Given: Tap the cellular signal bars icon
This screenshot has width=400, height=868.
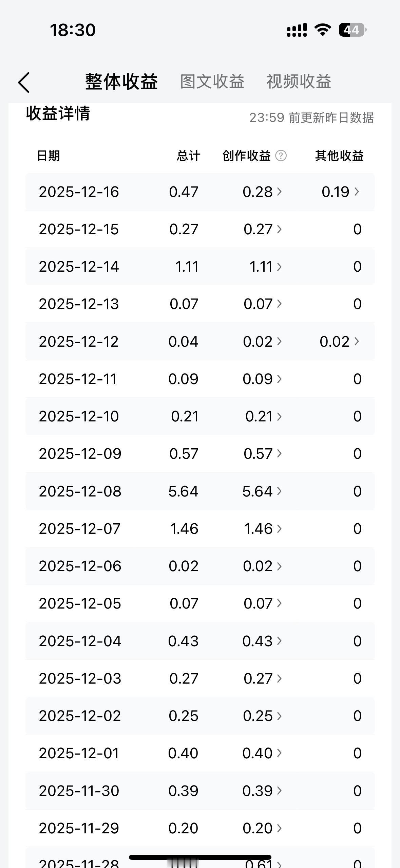Looking at the screenshot, I should point(297,30).
